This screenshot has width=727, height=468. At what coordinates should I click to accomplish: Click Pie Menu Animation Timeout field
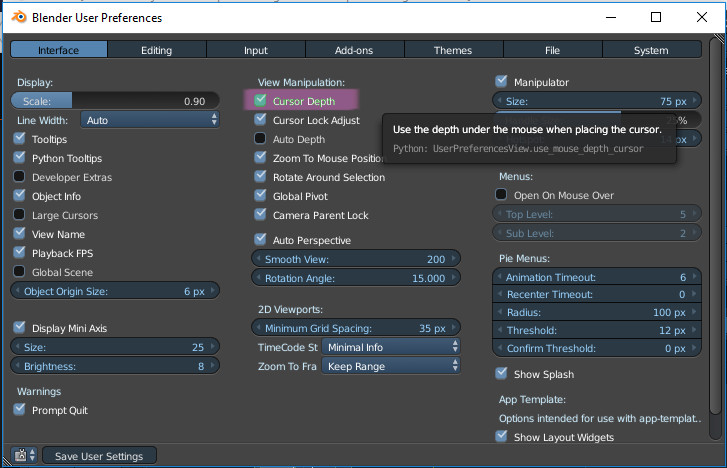(x=597, y=277)
